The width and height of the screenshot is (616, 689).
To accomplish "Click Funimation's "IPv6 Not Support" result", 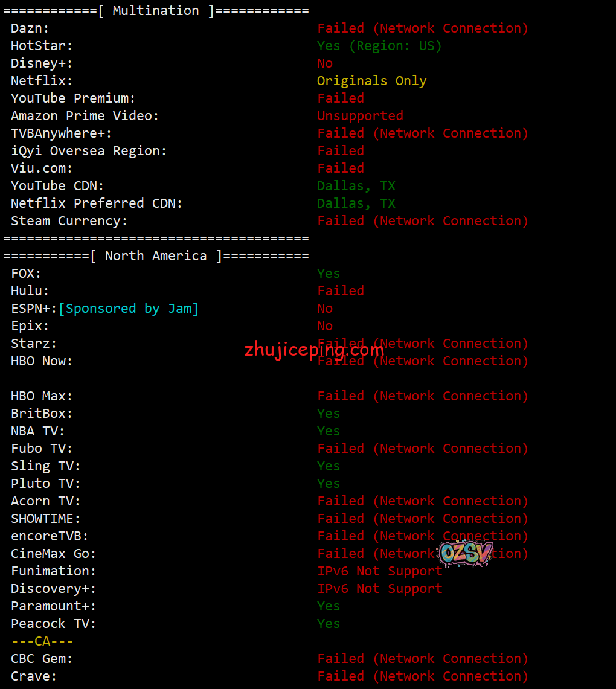I will click(x=380, y=571).
